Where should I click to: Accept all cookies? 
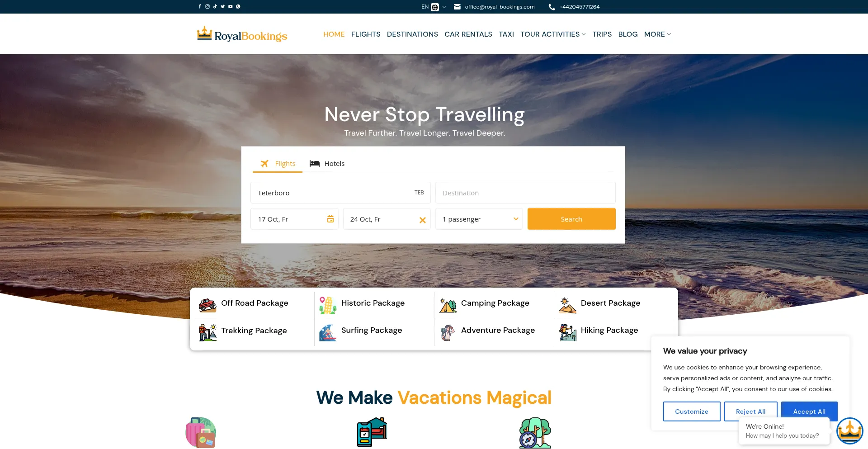point(809,411)
